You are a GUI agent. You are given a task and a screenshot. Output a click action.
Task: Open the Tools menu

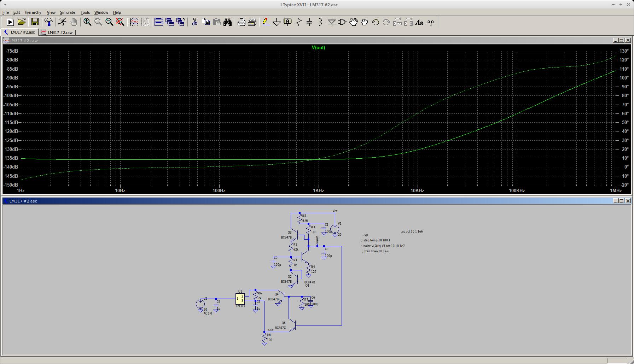[85, 12]
